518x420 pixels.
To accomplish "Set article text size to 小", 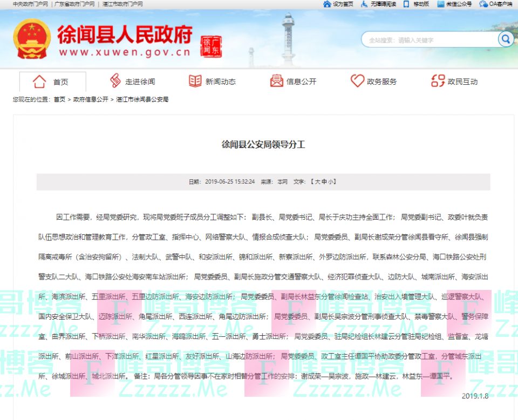I will tap(331, 182).
